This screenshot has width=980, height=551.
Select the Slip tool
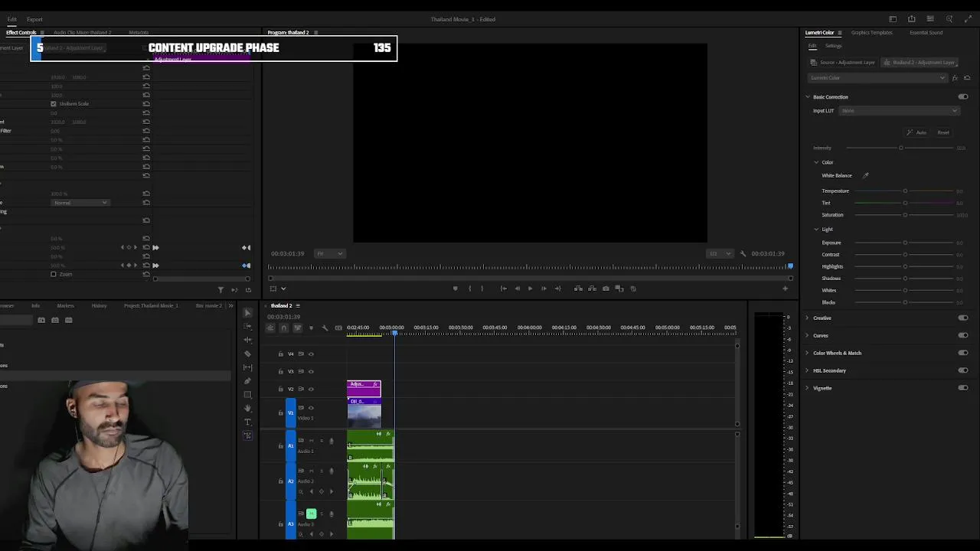247,367
